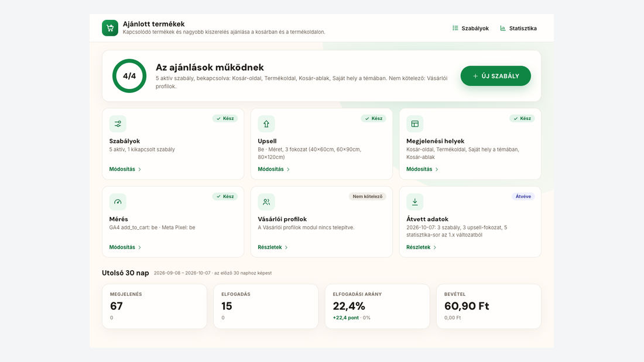The image size is (644, 362).
Task: Click Módosítás link on Szabályok card
Action: coord(125,169)
